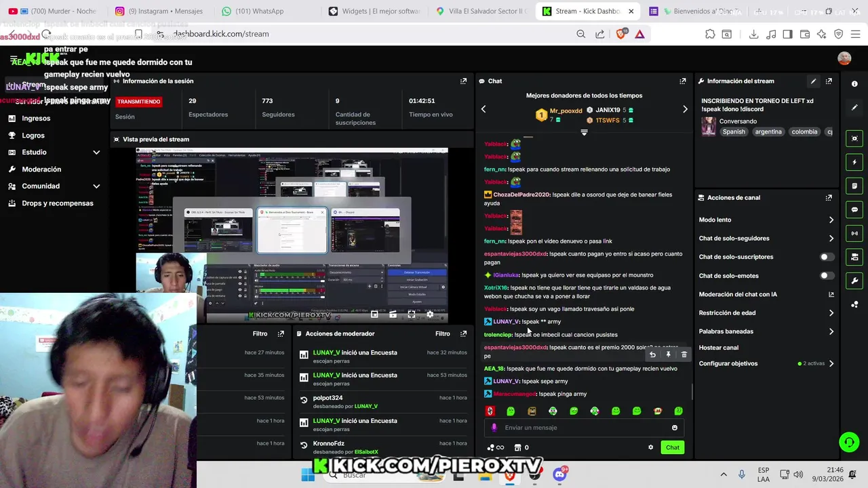Click the wrench icon in right rail
The height and width of the screenshot is (488, 868).
click(854, 281)
